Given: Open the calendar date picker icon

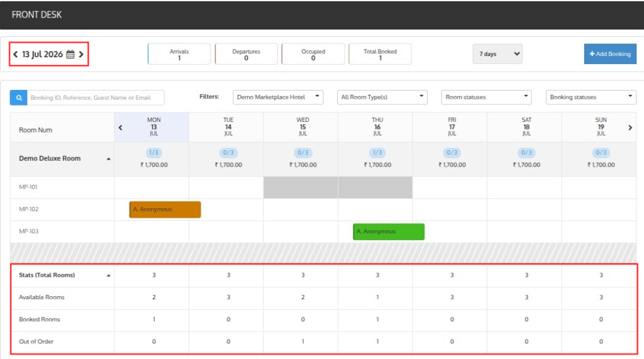Looking at the screenshot, I should 70,54.
